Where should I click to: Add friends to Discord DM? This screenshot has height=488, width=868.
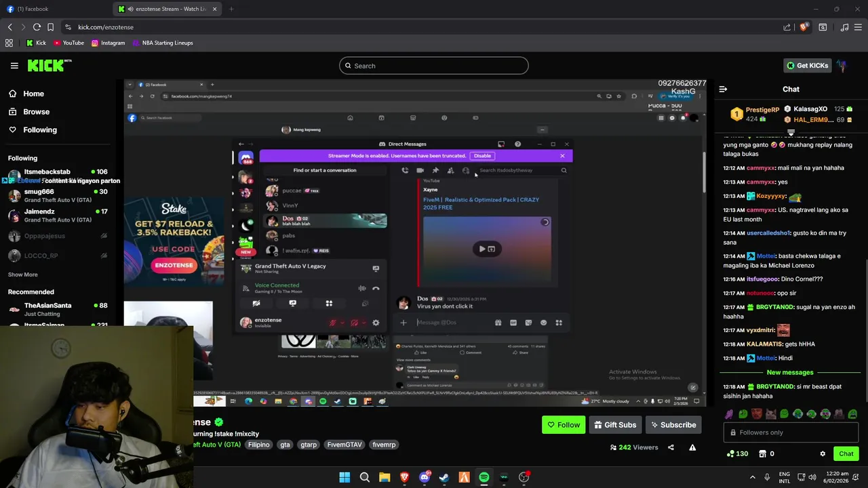click(450, 171)
